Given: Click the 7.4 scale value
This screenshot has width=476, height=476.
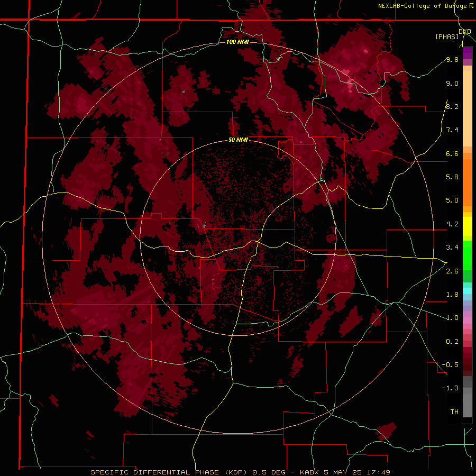Looking at the screenshot, I should tap(452, 130).
